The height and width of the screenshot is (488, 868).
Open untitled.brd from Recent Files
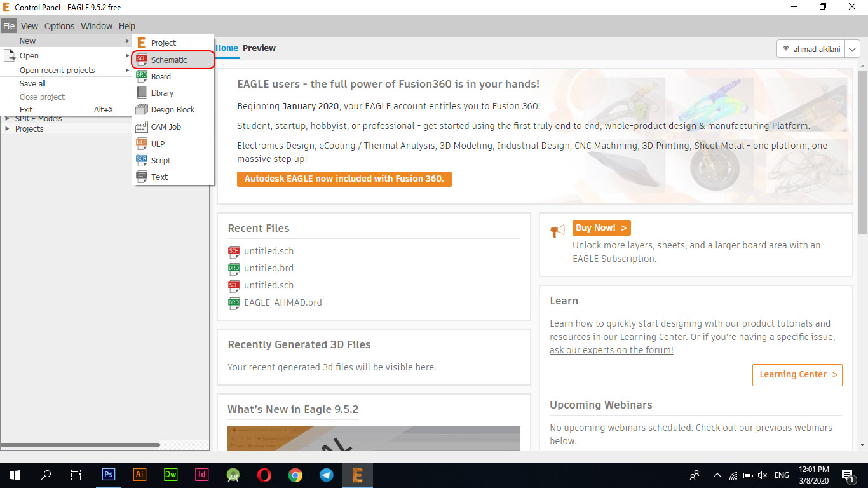tap(269, 268)
